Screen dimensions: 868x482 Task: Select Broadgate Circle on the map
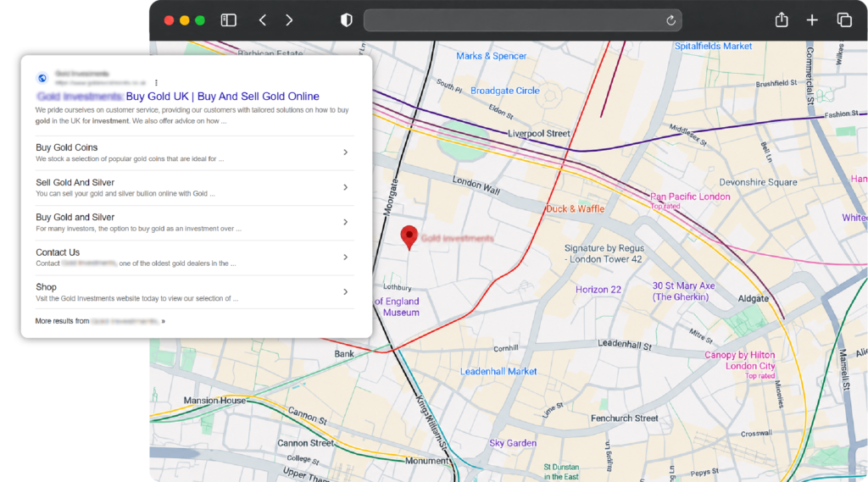[505, 91]
